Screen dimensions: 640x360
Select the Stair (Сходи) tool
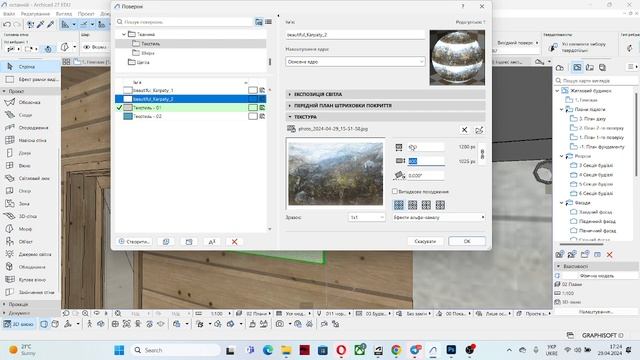[x=30, y=115]
